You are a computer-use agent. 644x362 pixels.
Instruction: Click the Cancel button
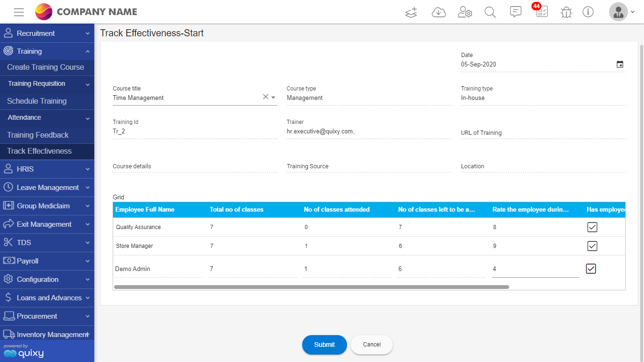click(x=372, y=345)
